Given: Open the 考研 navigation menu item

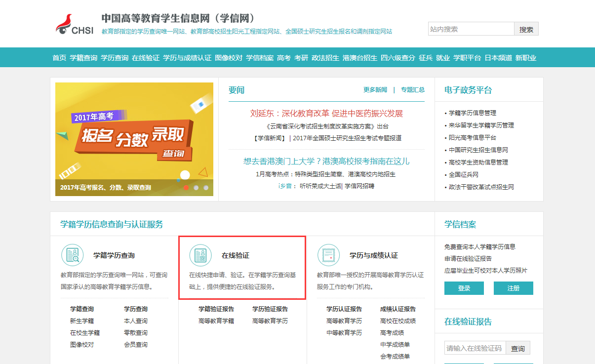Looking at the screenshot, I should point(301,58).
